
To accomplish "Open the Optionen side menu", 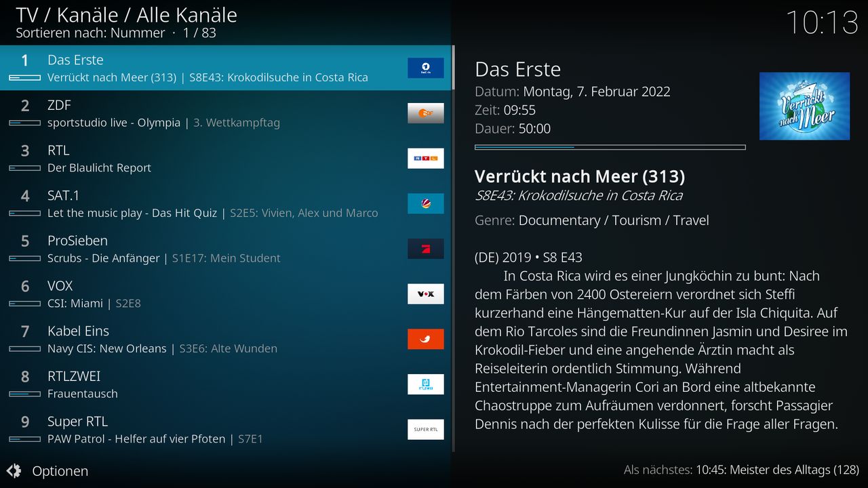I will coord(47,470).
